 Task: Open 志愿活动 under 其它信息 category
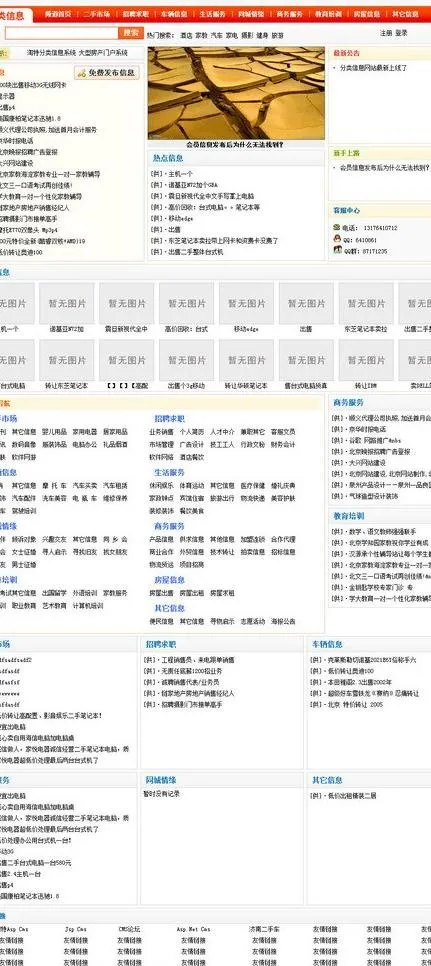click(252, 621)
